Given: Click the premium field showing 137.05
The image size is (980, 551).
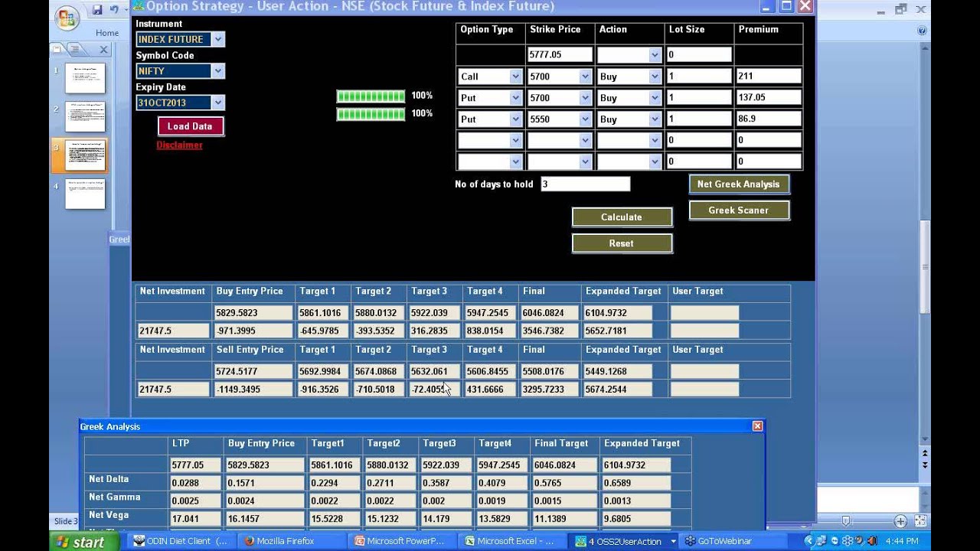Looking at the screenshot, I should coord(769,98).
